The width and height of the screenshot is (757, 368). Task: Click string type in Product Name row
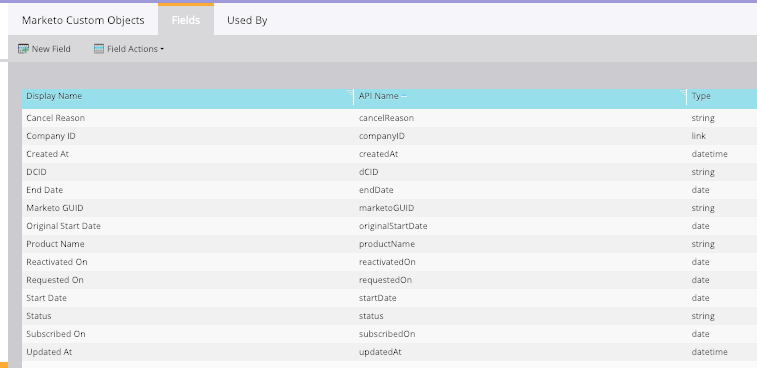703,244
